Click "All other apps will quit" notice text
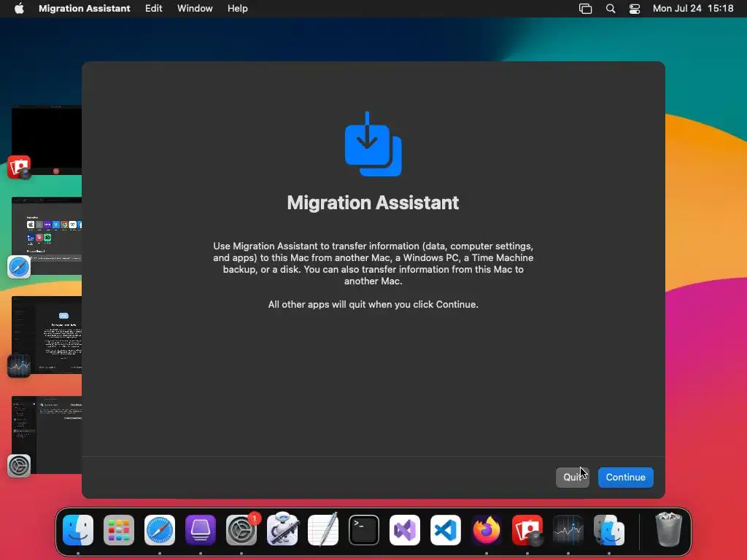 pyautogui.click(x=373, y=304)
